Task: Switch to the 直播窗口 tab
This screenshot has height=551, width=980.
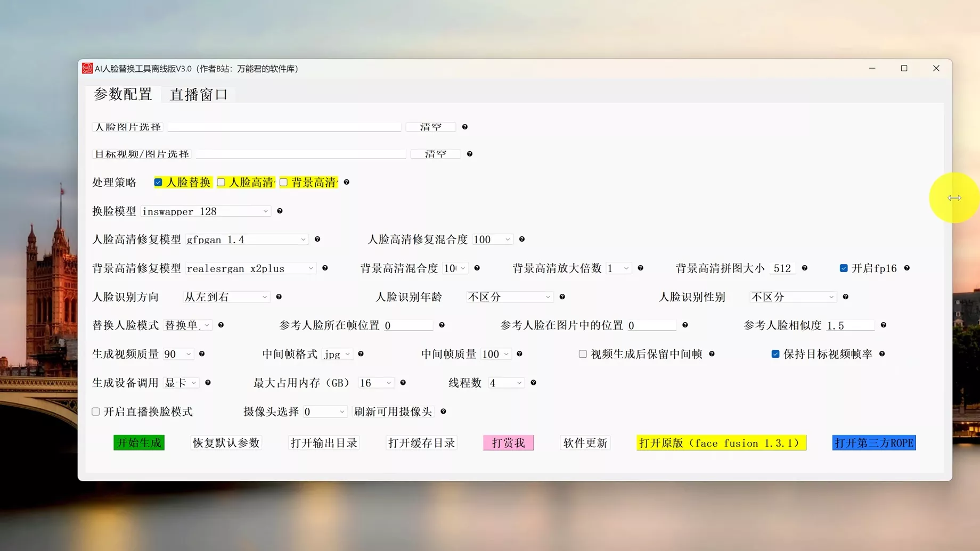Action: click(x=199, y=94)
